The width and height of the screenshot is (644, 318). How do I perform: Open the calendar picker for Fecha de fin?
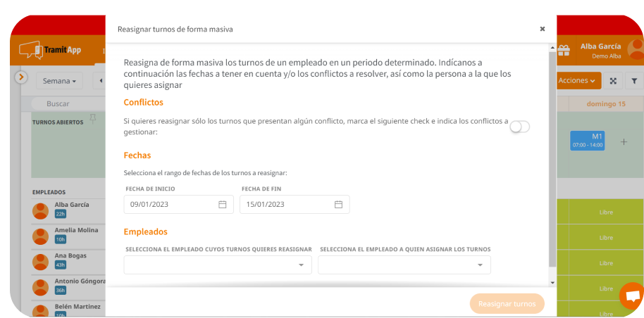[x=338, y=205]
